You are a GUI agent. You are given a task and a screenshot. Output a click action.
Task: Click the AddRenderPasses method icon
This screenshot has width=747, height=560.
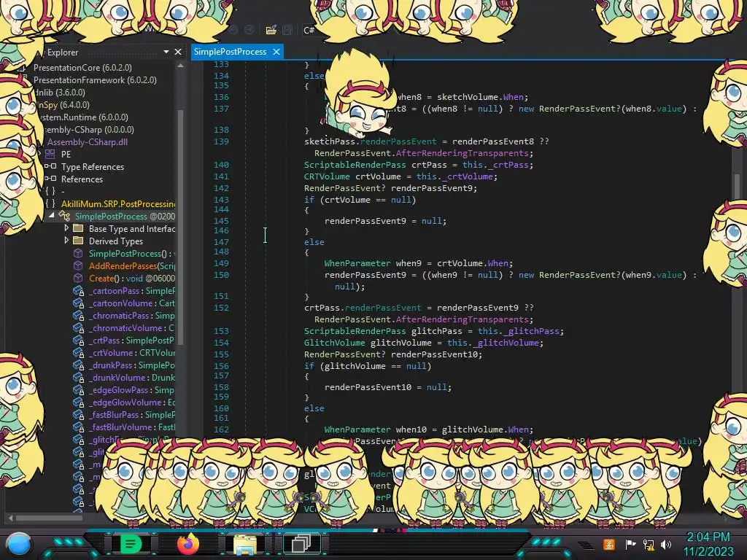[78, 265]
